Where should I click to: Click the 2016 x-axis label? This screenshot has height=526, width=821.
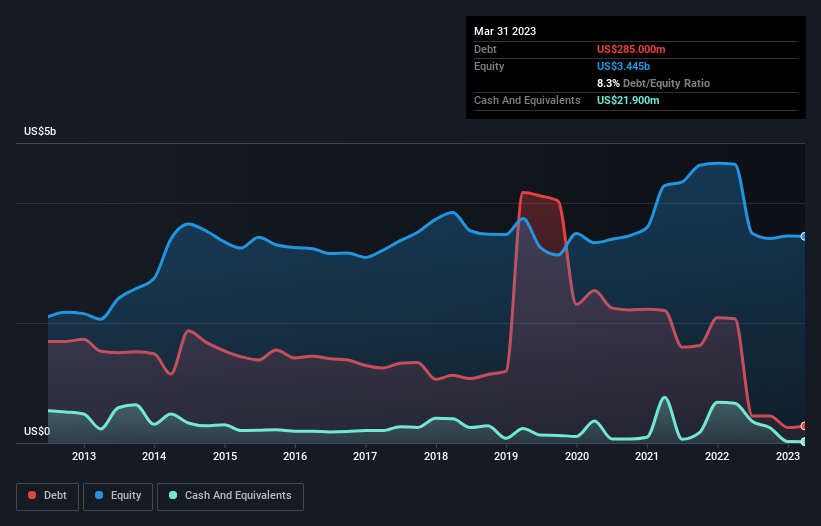[295, 456]
